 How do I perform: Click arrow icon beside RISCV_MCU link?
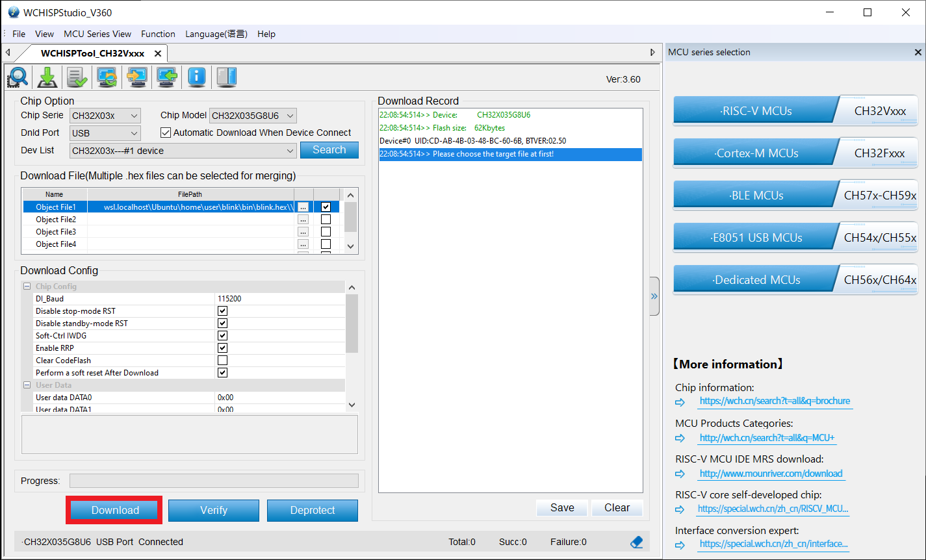click(x=680, y=510)
